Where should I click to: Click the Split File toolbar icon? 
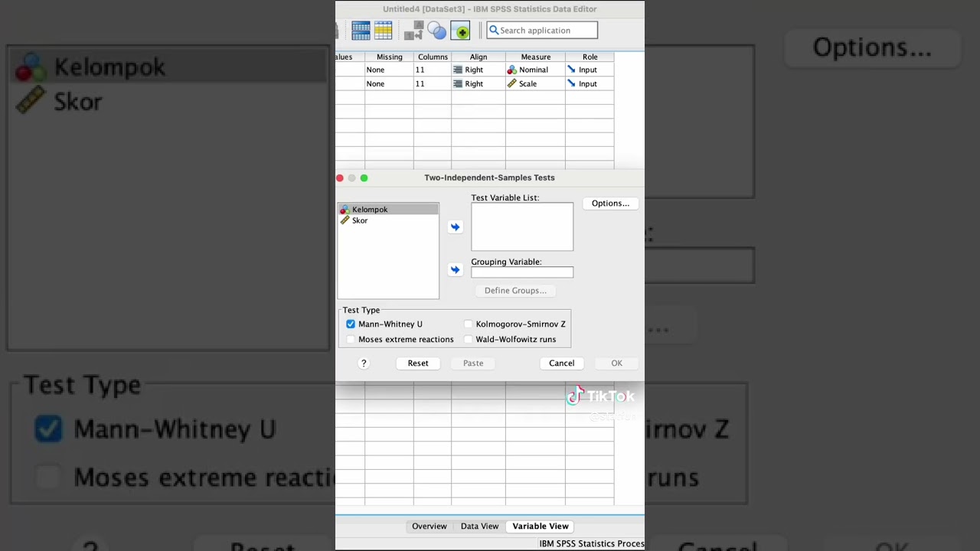[361, 31]
